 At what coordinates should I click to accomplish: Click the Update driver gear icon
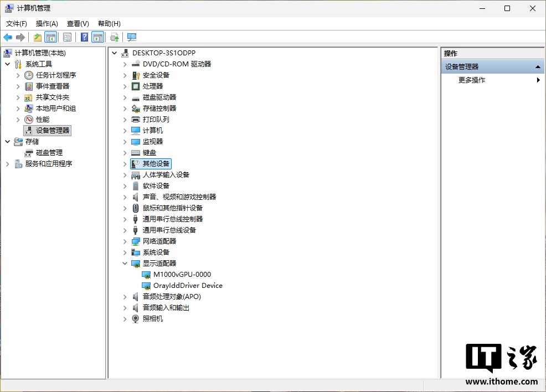pyautogui.click(x=114, y=37)
